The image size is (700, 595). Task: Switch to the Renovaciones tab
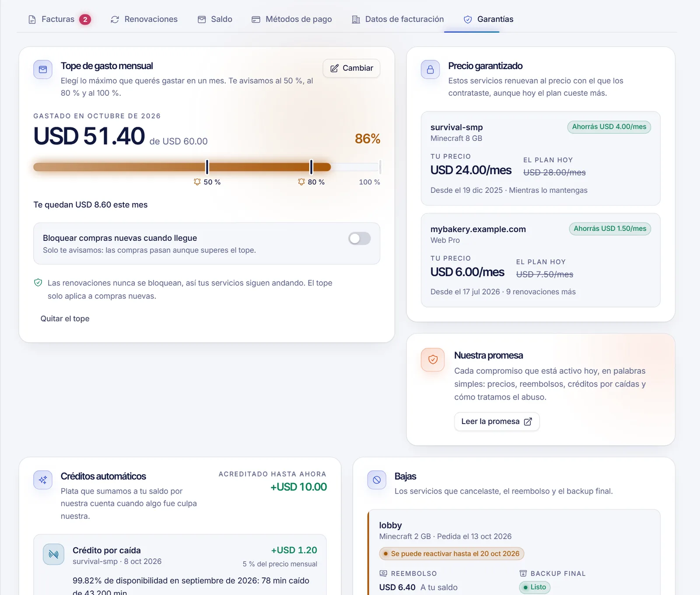click(x=144, y=19)
